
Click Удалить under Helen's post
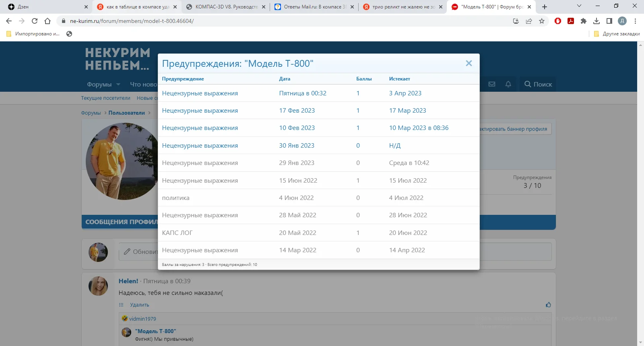pos(139,305)
